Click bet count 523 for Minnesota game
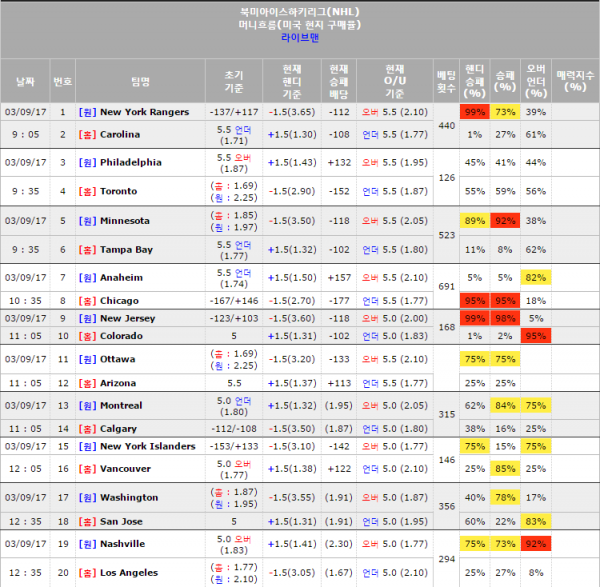 (x=447, y=235)
